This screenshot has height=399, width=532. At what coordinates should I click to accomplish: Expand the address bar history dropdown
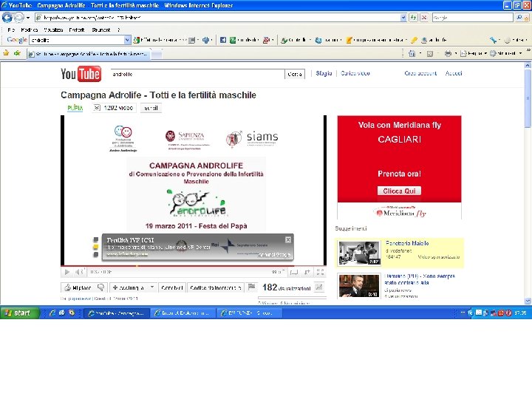(403, 18)
